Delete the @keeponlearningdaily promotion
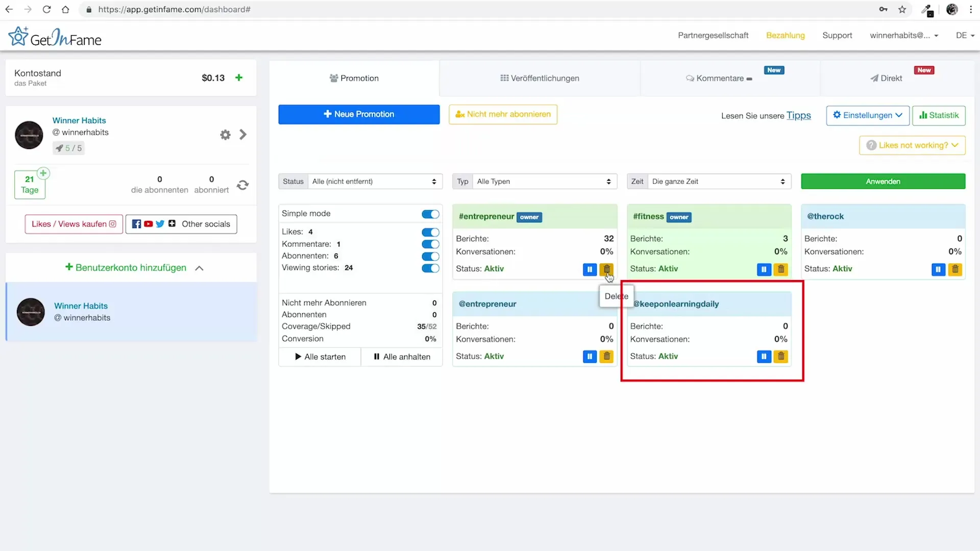The image size is (980, 551). tap(781, 357)
